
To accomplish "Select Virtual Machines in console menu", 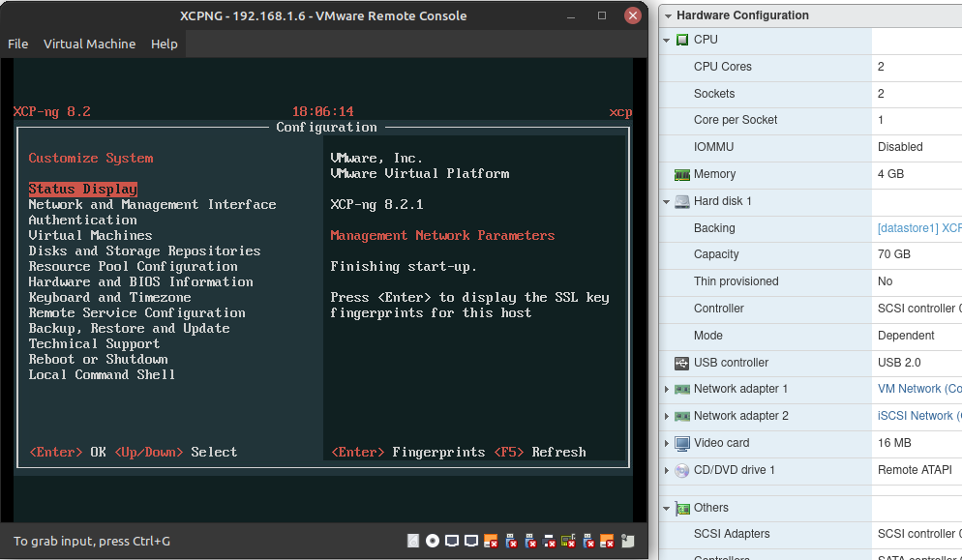I will (x=90, y=236).
